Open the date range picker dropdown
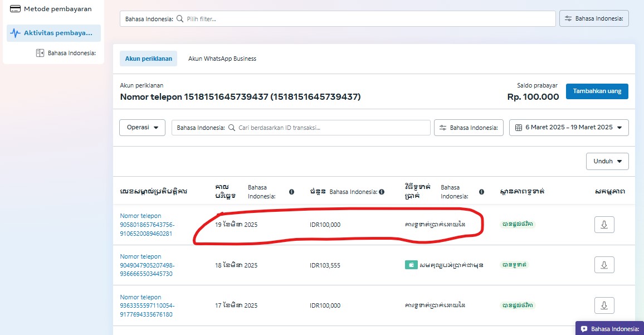Viewport: 644px width, 335px height. (569, 128)
